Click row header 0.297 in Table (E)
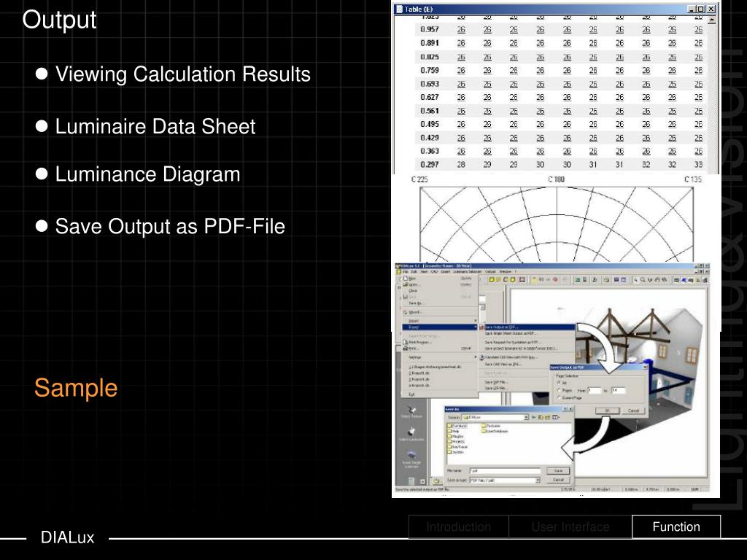Image resolution: width=747 pixels, height=560 pixels. (430, 164)
